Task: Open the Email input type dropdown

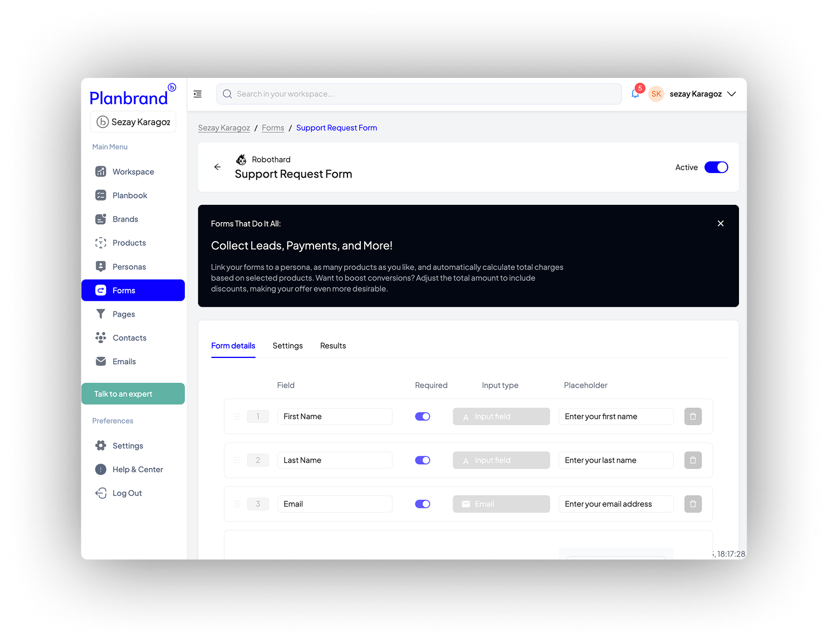Action: point(501,504)
